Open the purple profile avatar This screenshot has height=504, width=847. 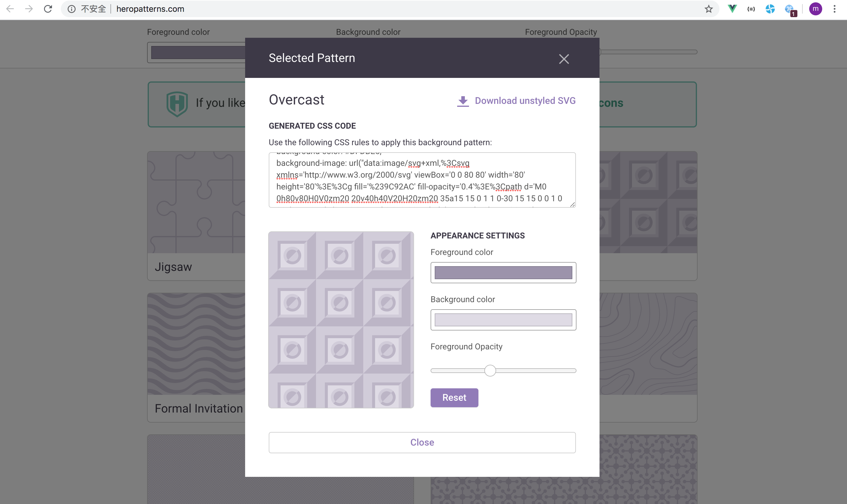click(815, 9)
